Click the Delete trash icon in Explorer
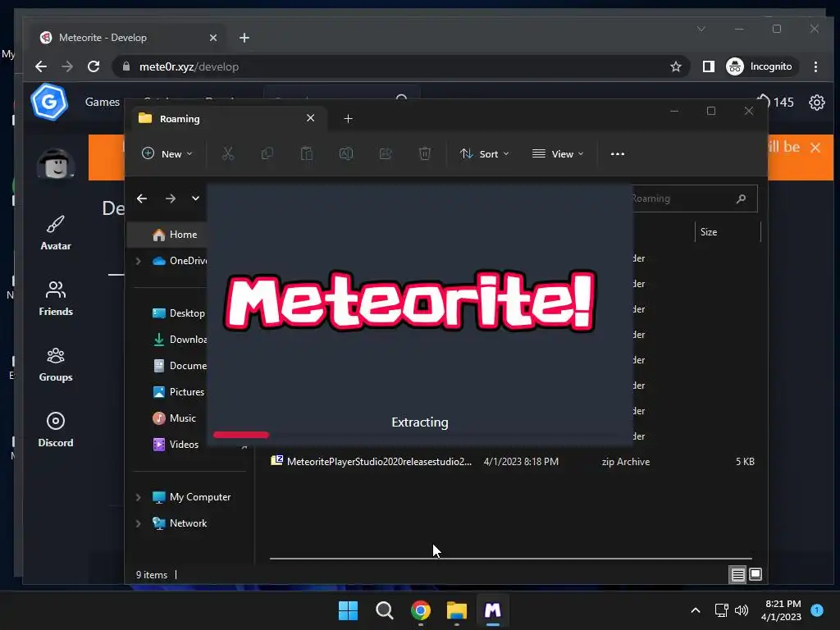The width and height of the screenshot is (840, 630). (x=424, y=153)
